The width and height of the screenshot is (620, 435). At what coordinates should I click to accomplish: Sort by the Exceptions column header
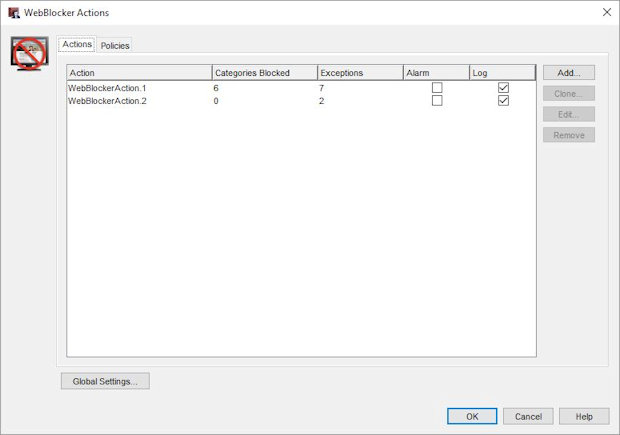360,73
